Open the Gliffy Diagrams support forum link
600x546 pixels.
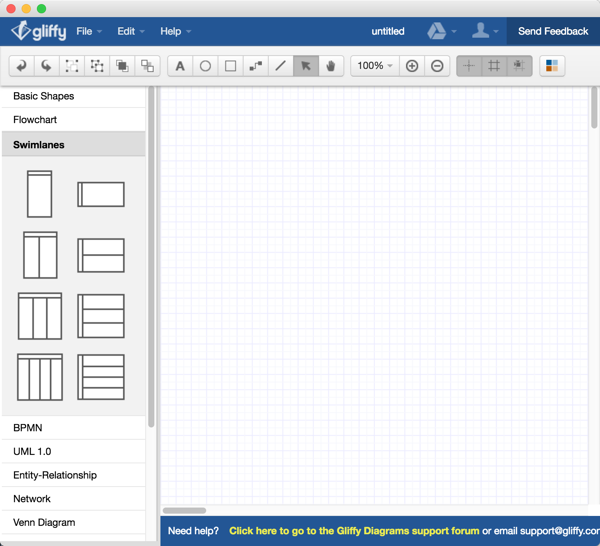pos(354,531)
